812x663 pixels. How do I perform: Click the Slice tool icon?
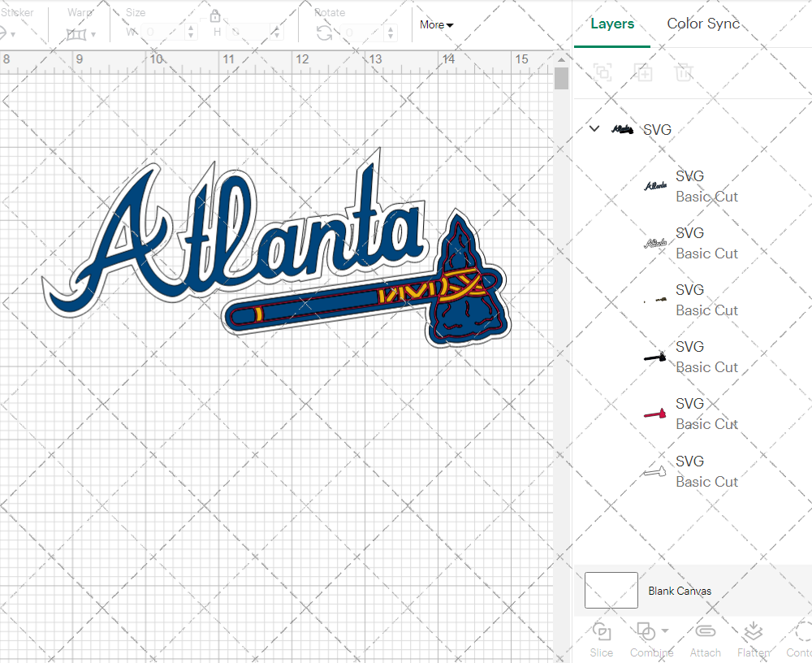coord(602,632)
